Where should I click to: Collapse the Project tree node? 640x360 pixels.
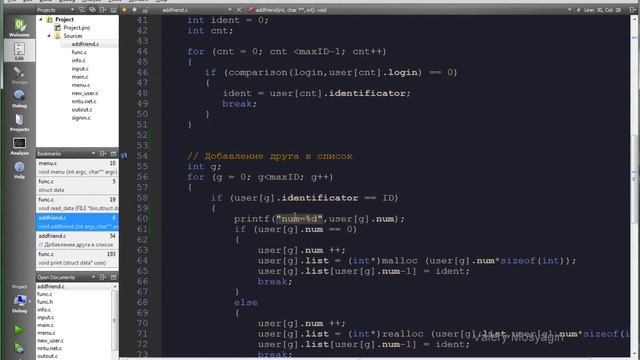point(41,19)
